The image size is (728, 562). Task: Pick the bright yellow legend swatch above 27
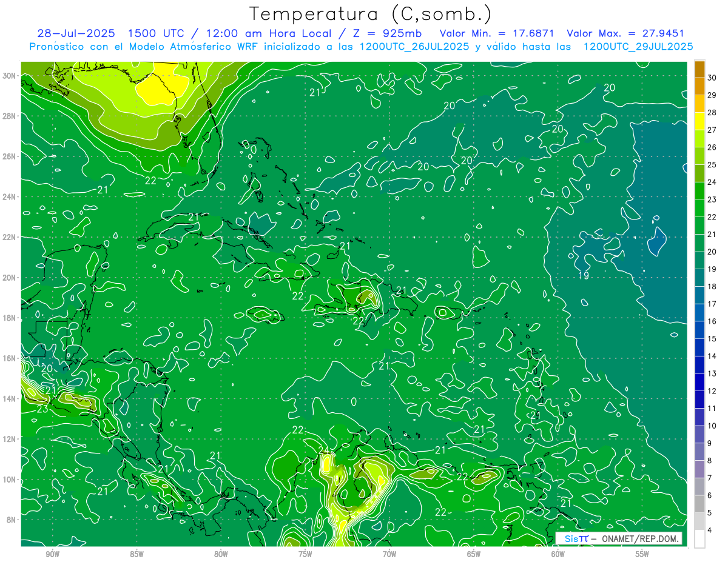pos(700,121)
